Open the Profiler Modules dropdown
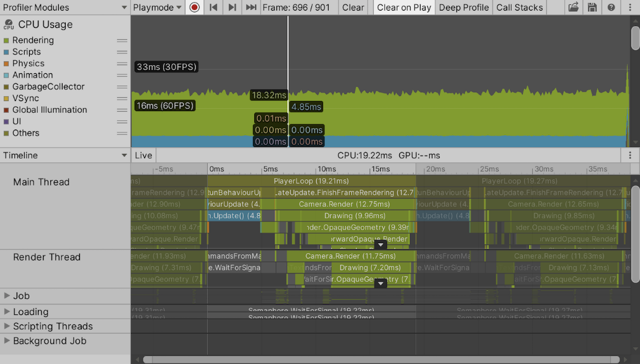Screen dimensions: 640x364 (x=65, y=7)
